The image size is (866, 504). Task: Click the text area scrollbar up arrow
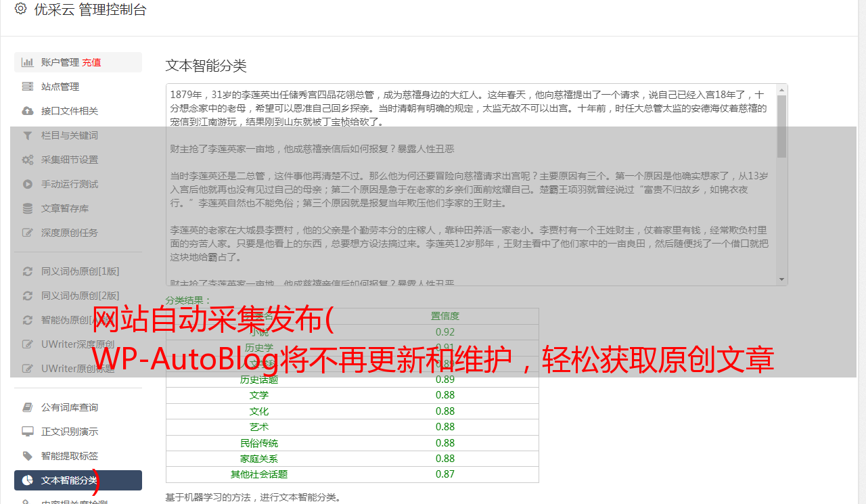[782, 89]
